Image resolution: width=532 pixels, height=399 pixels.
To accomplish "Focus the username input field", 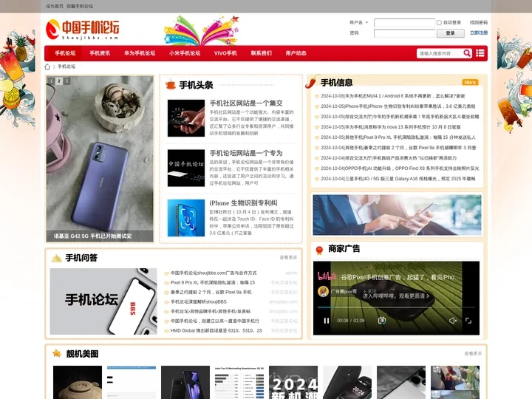I will tap(404, 23).
